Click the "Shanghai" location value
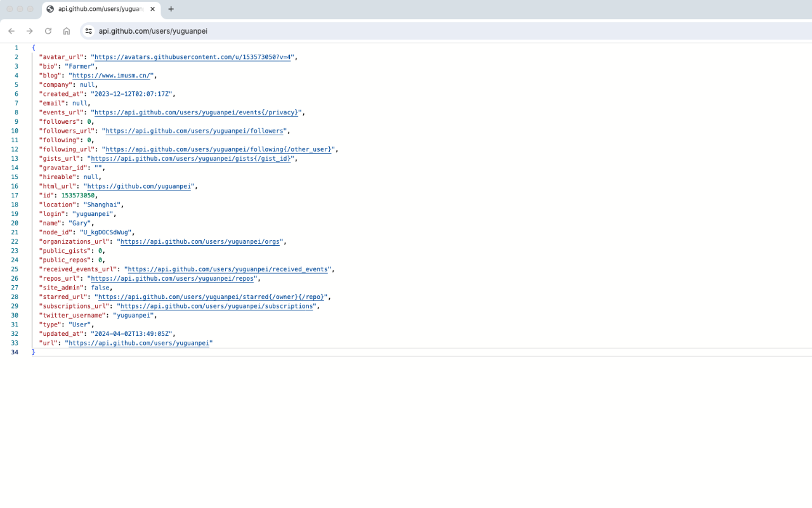This screenshot has height=508, width=812. [101, 204]
